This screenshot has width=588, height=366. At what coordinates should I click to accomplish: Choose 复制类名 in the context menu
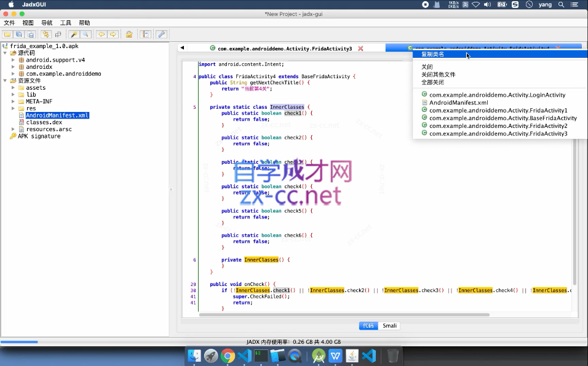[x=500, y=54]
